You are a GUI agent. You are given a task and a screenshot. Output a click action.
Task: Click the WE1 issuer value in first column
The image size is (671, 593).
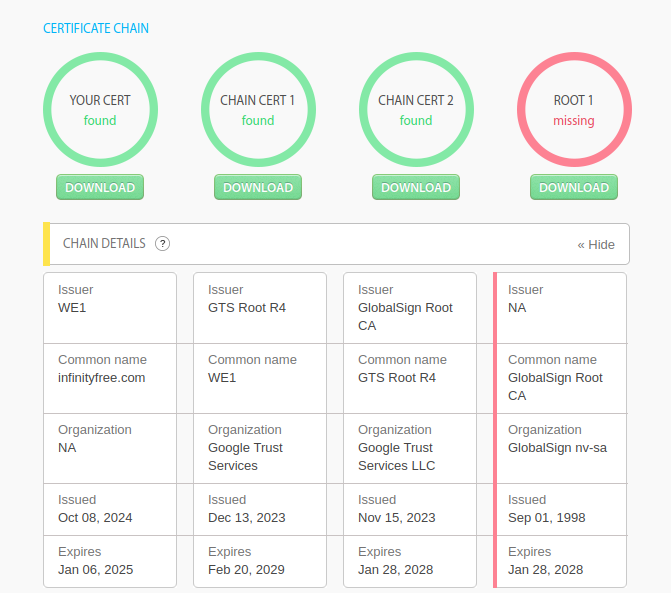[x=72, y=308]
